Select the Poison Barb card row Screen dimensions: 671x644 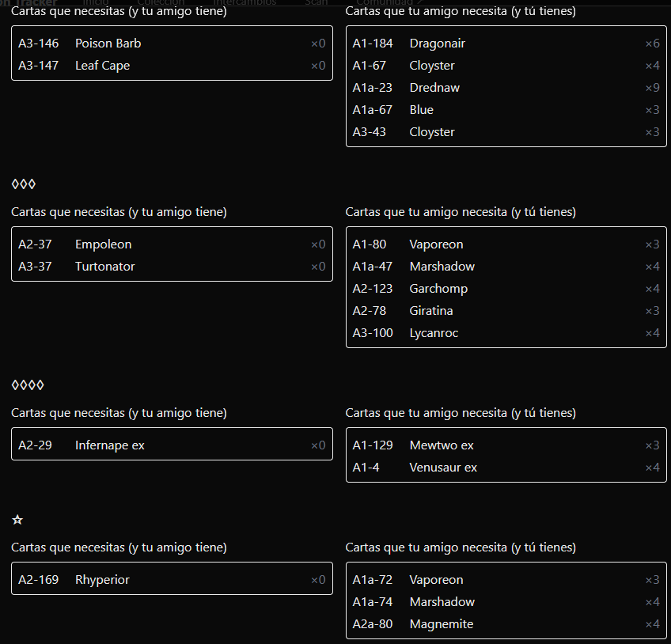click(x=172, y=44)
